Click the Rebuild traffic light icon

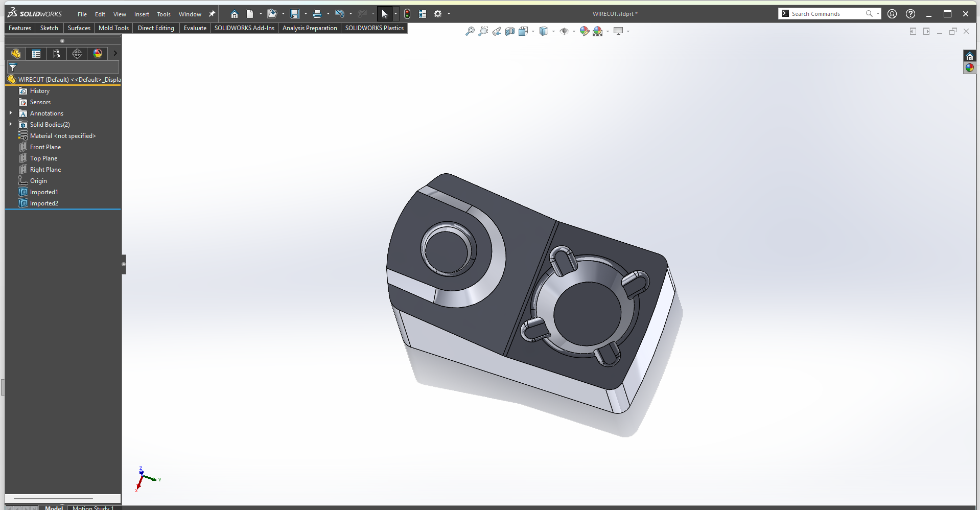[x=407, y=14]
